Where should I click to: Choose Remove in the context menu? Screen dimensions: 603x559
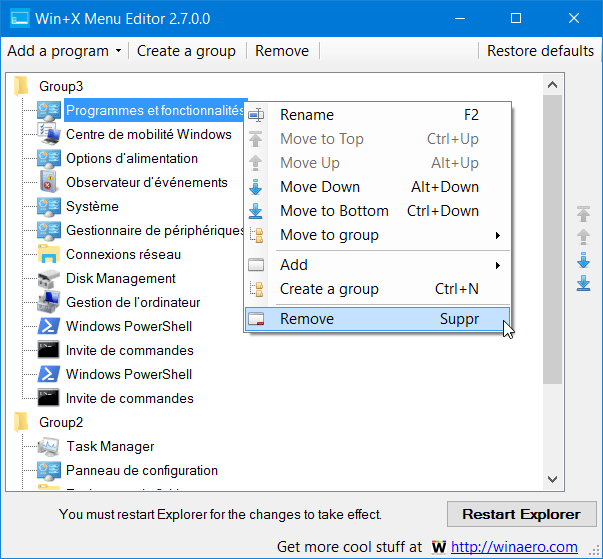point(378,319)
